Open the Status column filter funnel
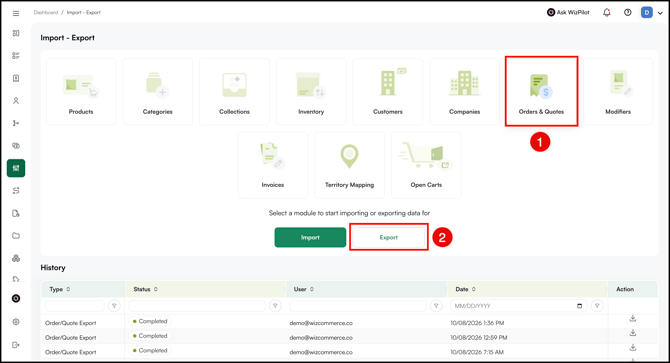The width and height of the screenshot is (670, 363). [x=275, y=306]
